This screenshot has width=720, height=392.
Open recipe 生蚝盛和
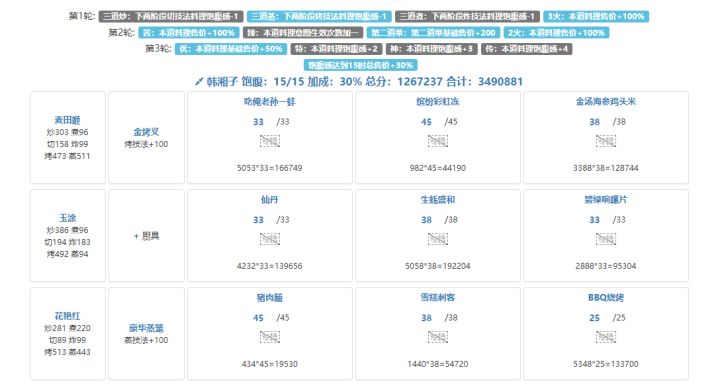[x=438, y=200]
